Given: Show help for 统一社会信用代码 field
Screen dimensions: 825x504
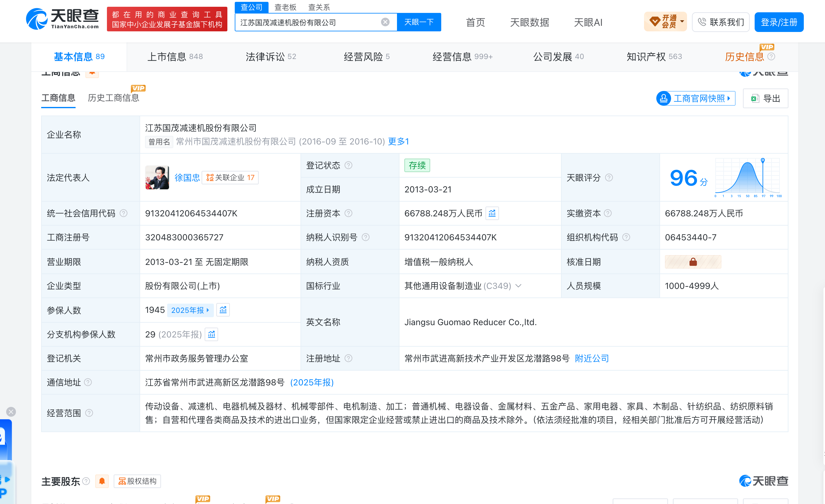Looking at the screenshot, I should tap(123, 213).
